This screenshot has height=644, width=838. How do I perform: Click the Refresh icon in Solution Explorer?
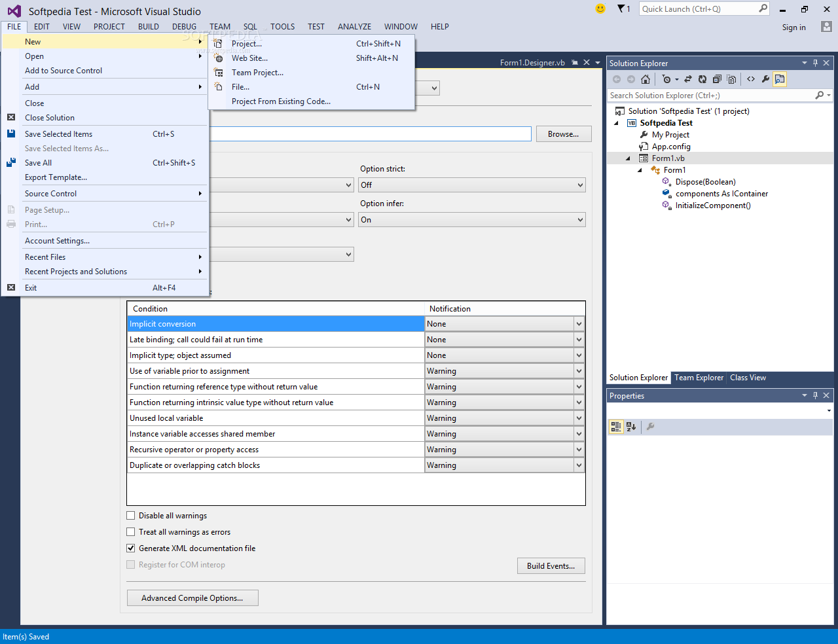(702, 79)
